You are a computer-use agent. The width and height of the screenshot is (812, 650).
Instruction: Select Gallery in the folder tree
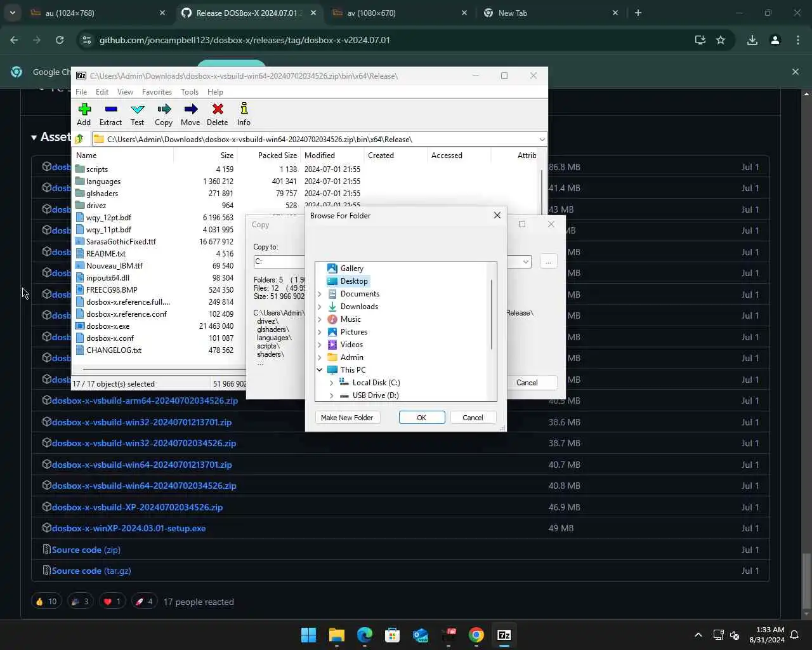pyautogui.click(x=346, y=269)
